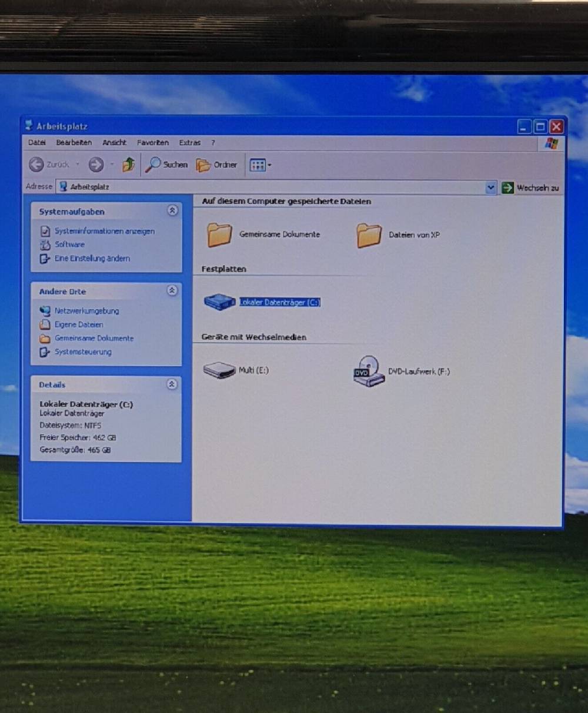Open the Suchen search tool
Image resolution: width=588 pixels, height=713 pixels.
coord(167,165)
